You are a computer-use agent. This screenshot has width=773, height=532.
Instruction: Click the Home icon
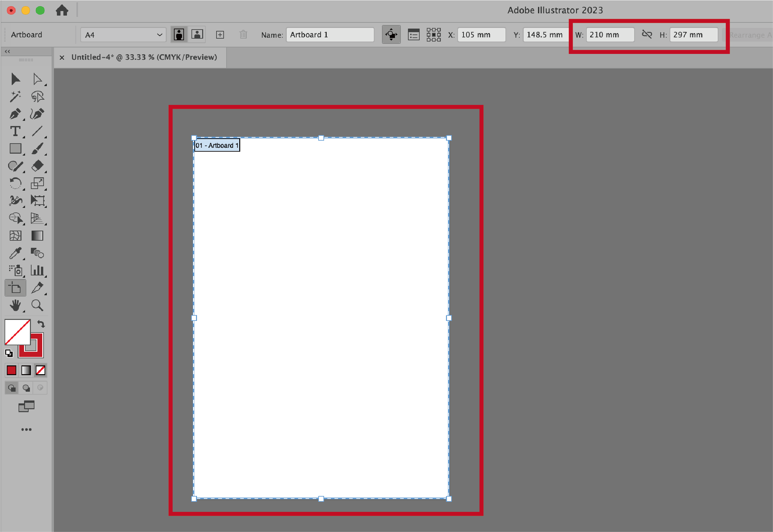click(x=62, y=10)
